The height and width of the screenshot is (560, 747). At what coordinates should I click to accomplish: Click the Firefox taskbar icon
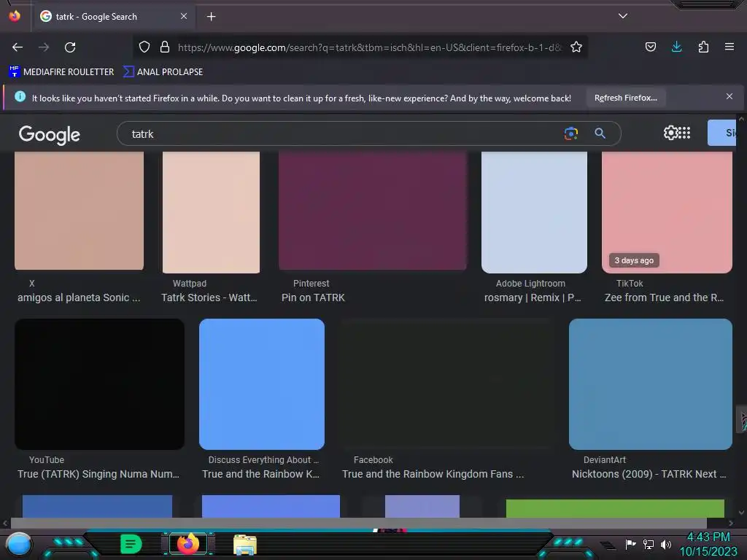coord(187,544)
